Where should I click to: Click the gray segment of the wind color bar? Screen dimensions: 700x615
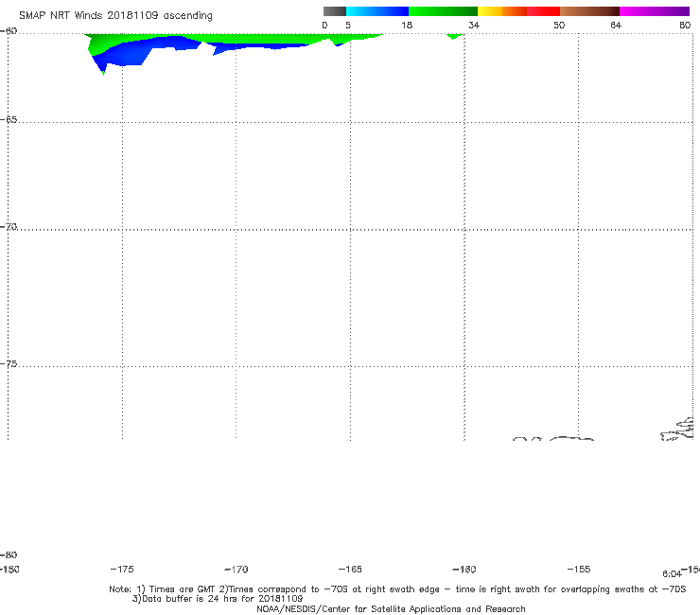[x=335, y=11]
